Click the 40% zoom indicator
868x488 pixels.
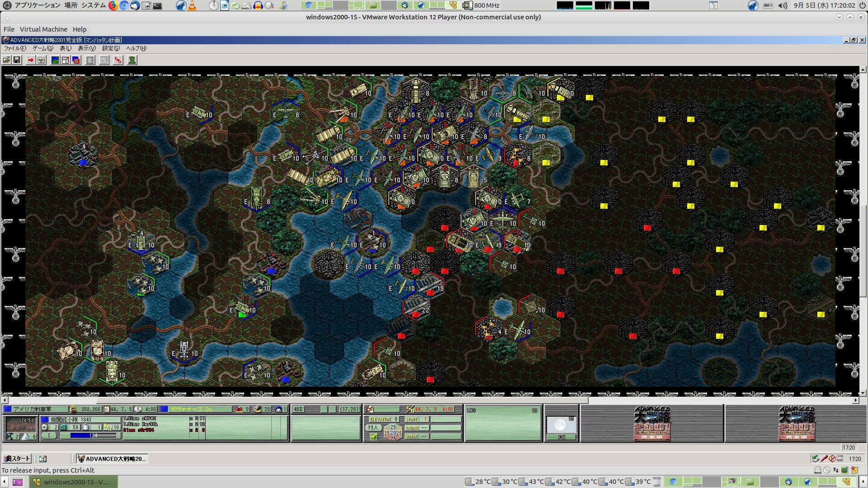298,409
